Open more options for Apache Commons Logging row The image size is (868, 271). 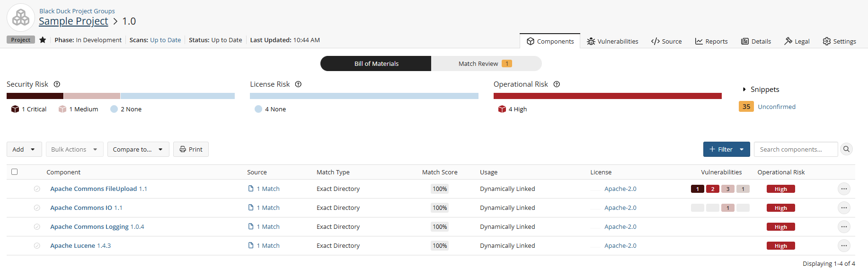click(x=844, y=226)
